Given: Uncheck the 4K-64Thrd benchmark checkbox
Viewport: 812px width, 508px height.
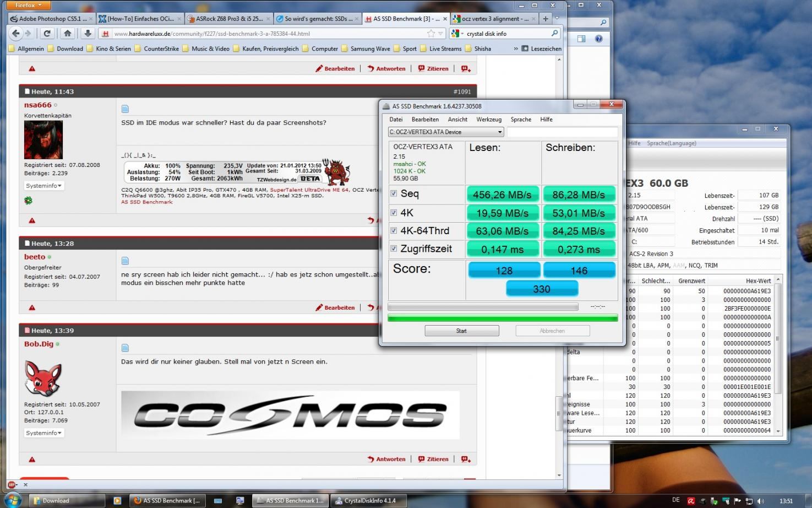Looking at the screenshot, I should tap(394, 231).
